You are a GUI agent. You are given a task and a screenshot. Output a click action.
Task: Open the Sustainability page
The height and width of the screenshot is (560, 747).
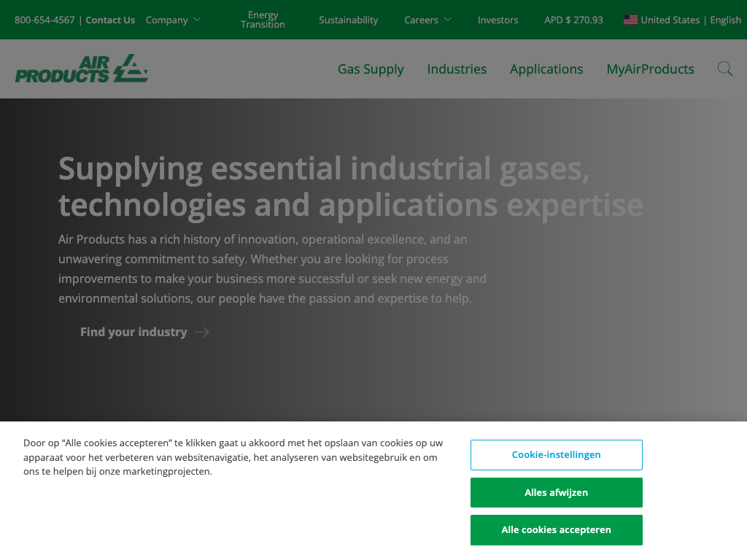[348, 20]
